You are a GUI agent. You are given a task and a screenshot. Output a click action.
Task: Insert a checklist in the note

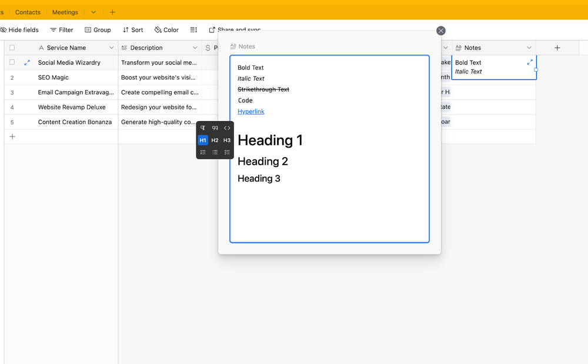coord(227,152)
